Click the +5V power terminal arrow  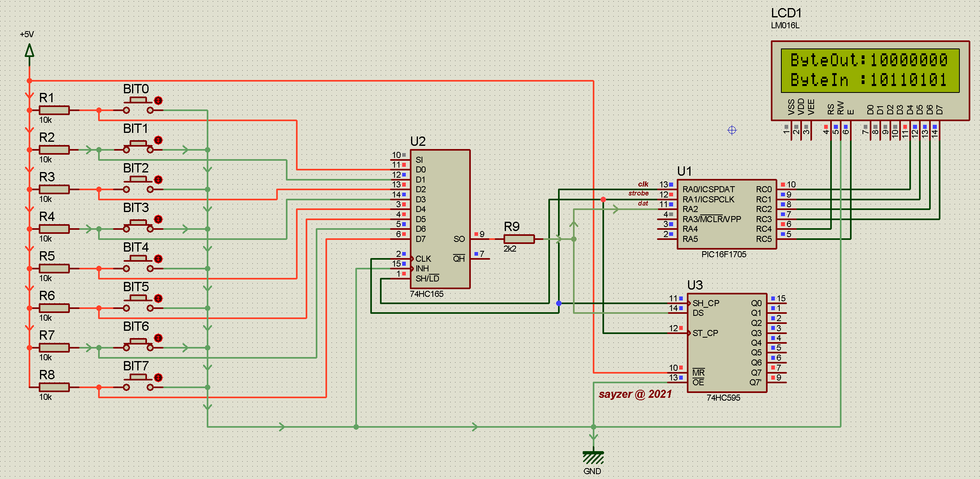tap(29, 51)
